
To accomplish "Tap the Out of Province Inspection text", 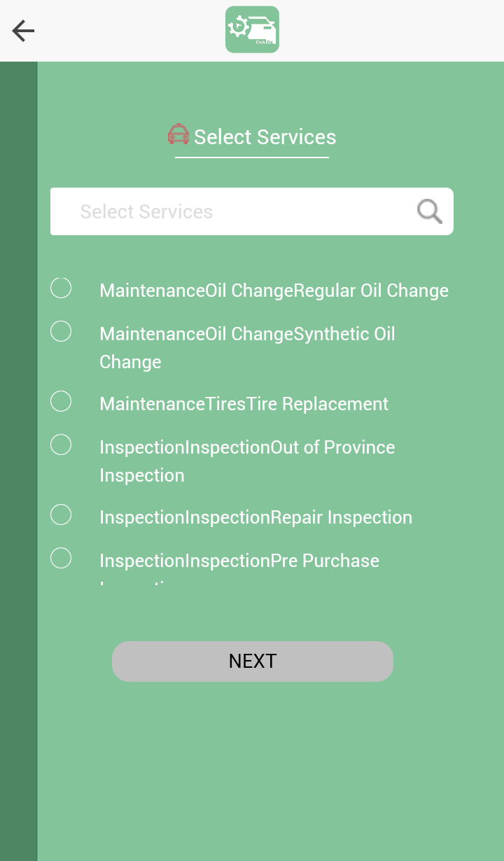I will (247, 461).
